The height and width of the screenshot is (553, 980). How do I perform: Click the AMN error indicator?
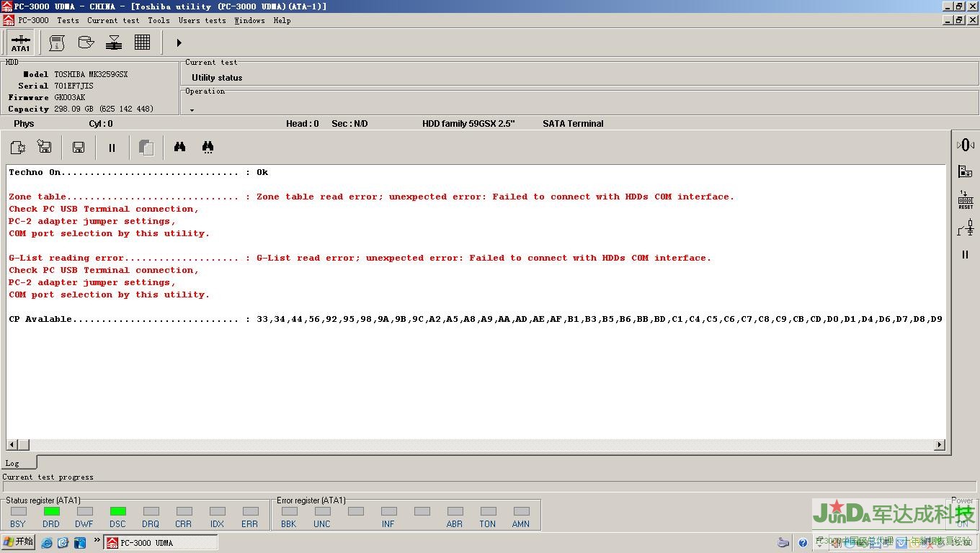(x=521, y=511)
